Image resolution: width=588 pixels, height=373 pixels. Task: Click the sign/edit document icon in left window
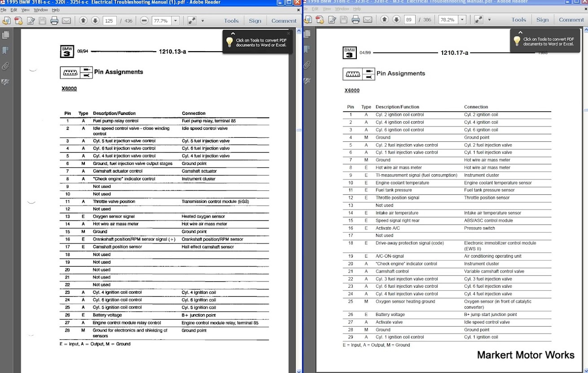pos(31,20)
